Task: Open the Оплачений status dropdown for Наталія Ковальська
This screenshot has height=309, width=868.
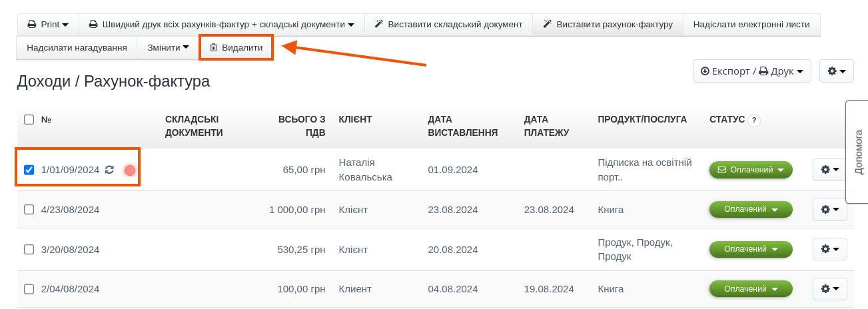Action: [x=751, y=170]
